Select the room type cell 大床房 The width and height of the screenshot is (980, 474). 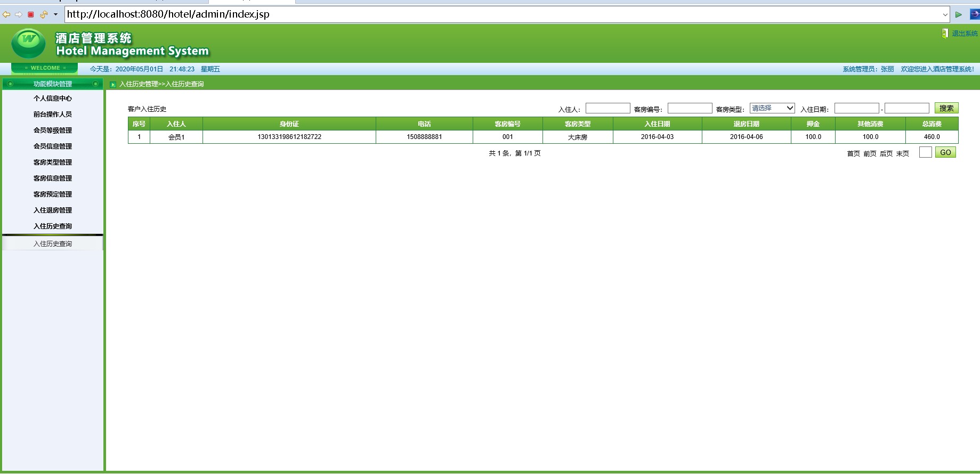578,137
